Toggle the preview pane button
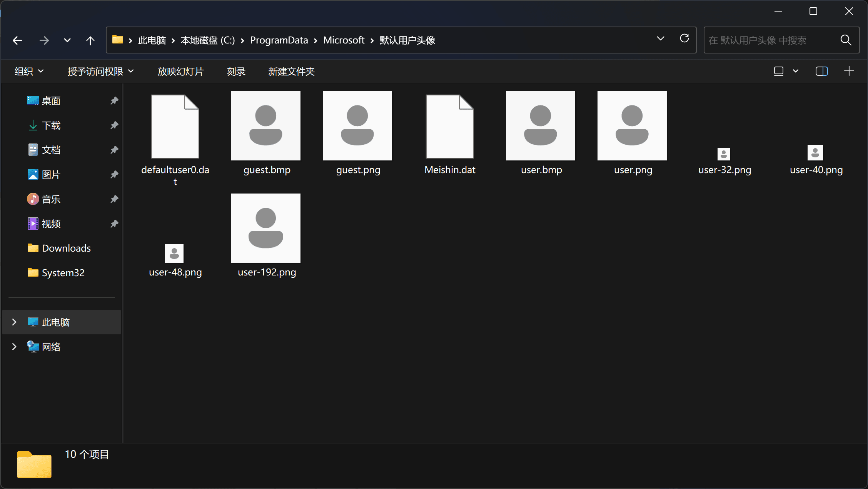 coord(821,71)
